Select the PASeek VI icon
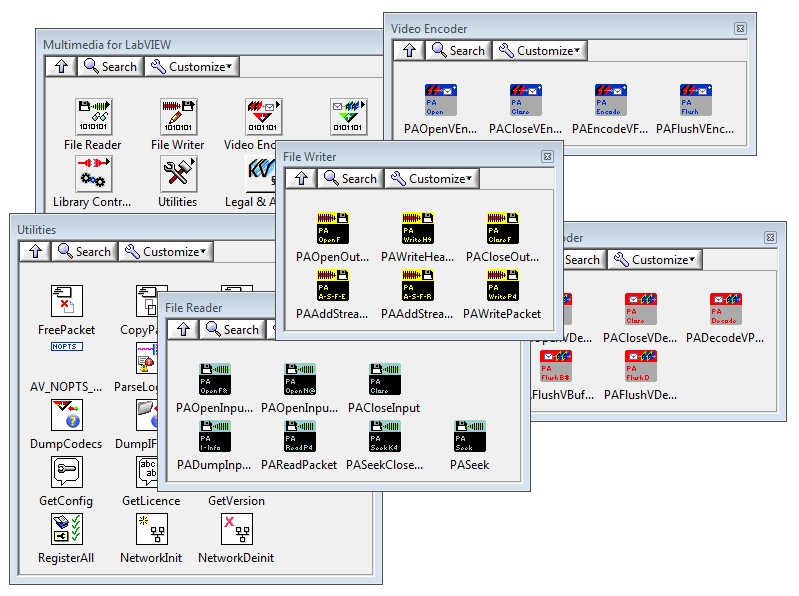Screen dimensions: 799x596 coord(470,436)
